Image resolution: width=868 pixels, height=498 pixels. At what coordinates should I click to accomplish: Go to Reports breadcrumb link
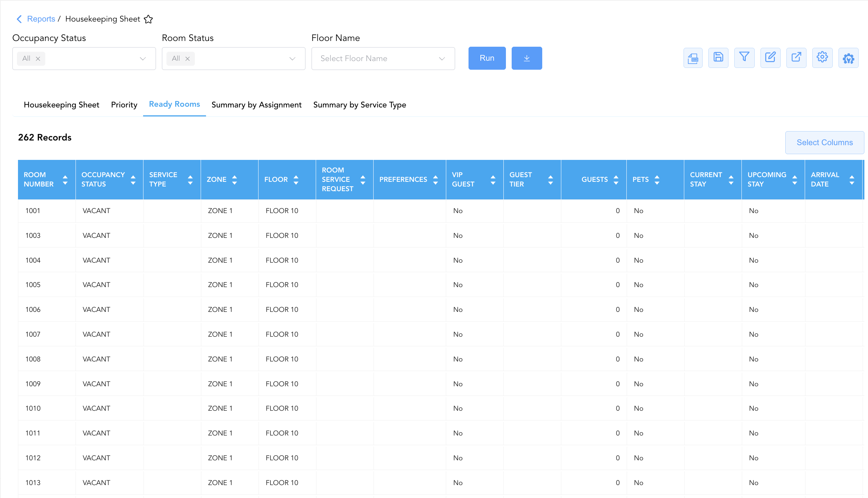(41, 19)
